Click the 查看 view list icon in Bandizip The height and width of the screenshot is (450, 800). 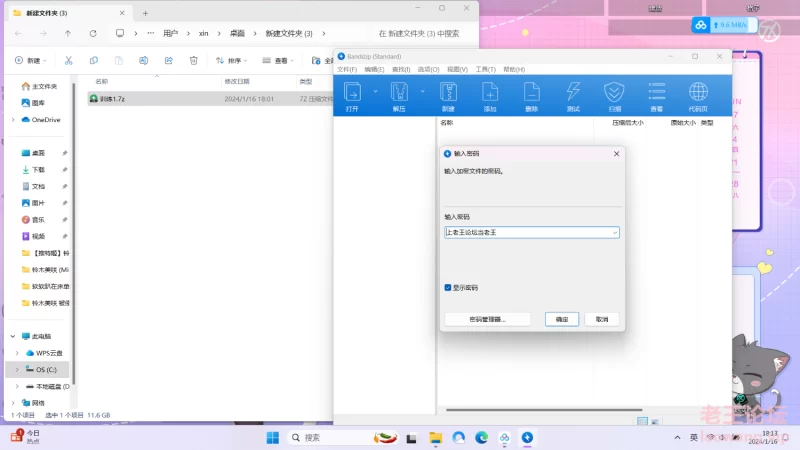click(x=656, y=94)
